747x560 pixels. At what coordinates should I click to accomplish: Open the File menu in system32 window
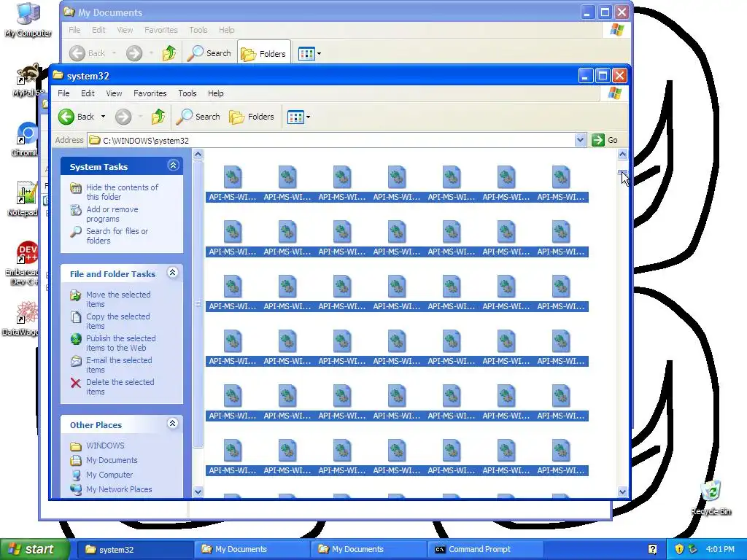tap(63, 93)
